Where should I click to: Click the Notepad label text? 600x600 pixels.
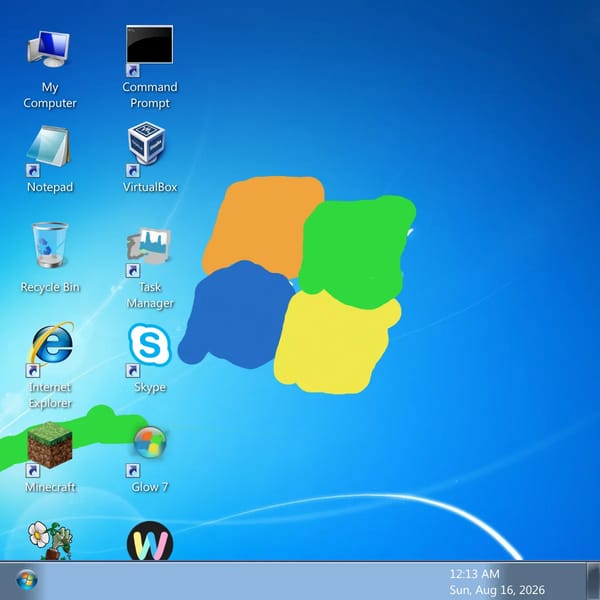[50, 187]
